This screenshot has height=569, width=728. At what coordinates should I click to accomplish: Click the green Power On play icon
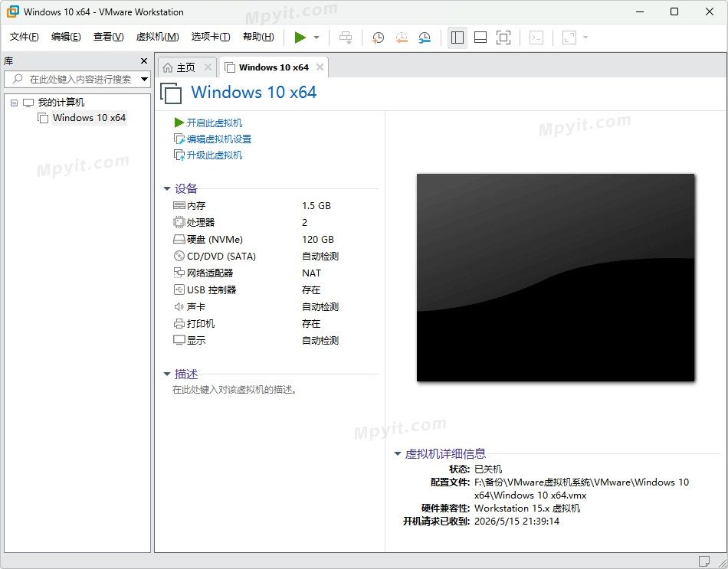tap(300, 37)
